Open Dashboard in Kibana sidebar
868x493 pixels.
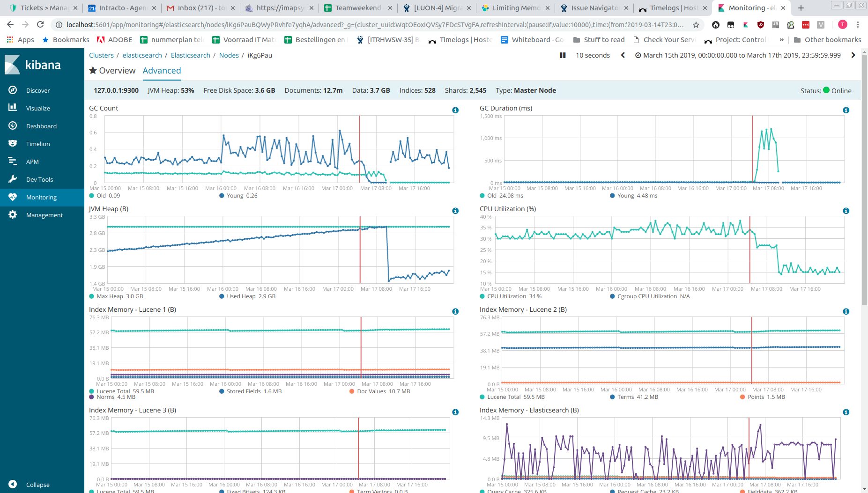[x=41, y=126]
